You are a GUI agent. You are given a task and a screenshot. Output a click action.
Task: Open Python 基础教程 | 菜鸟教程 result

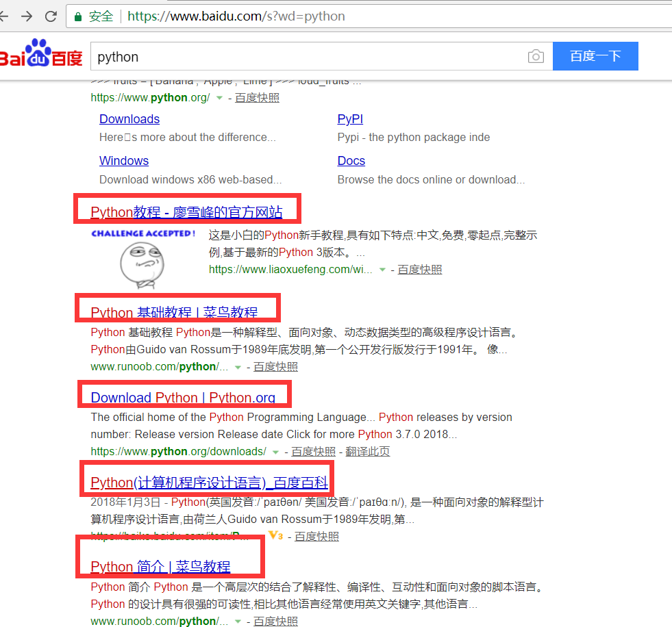[x=174, y=312]
